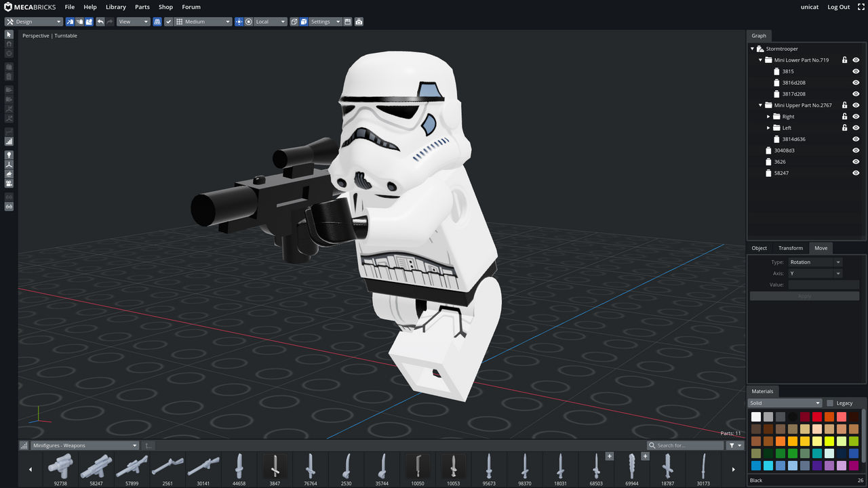Image resolution: width=868 pixels, height=488 pixels.
Task: Open the unicat user profile link
Action: (810, 7)
